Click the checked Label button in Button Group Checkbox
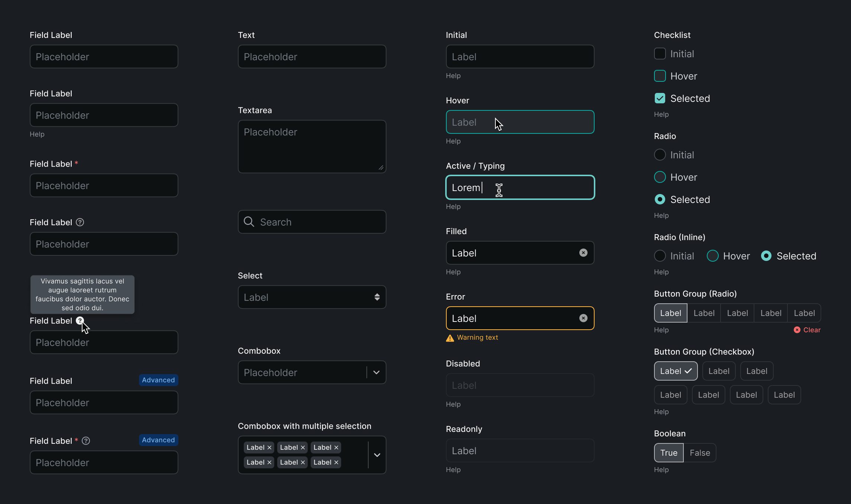 [675, 371]
